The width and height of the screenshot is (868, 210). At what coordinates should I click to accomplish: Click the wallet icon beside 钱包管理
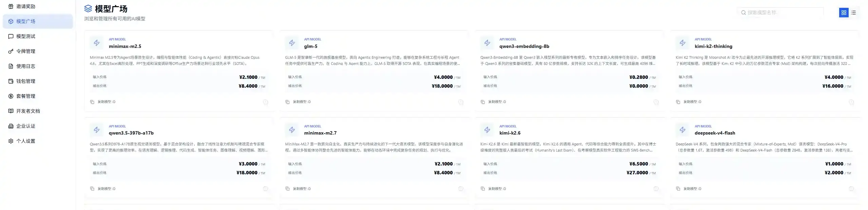click(11, 81)
